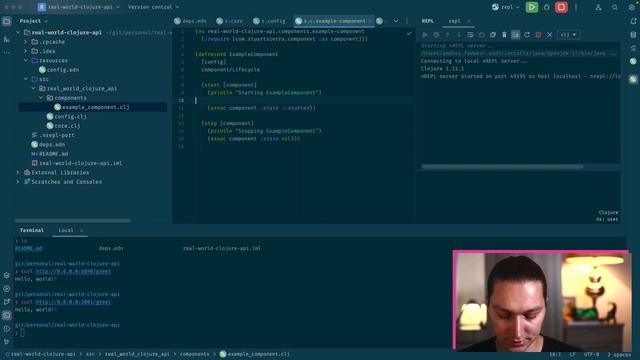640x360 pixels.
Task: Open the repl run configuration dropdown
Action: click(x=505, y=7)
